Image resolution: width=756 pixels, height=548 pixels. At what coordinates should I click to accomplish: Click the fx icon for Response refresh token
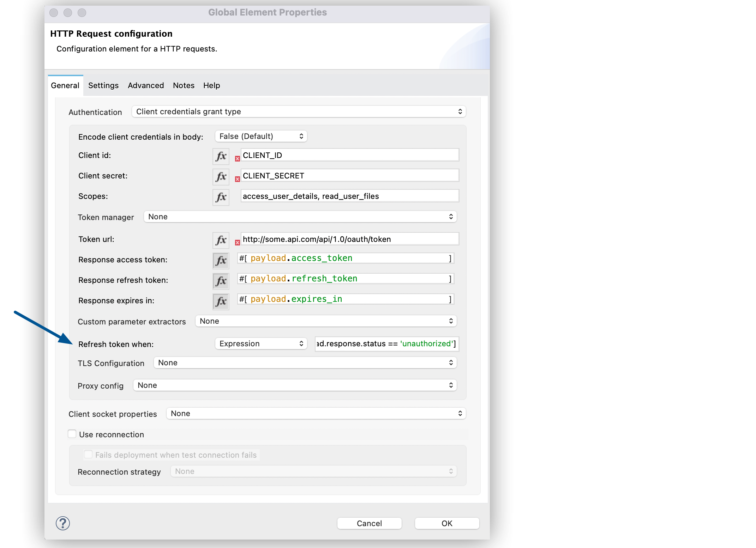[x=221, y=281]
